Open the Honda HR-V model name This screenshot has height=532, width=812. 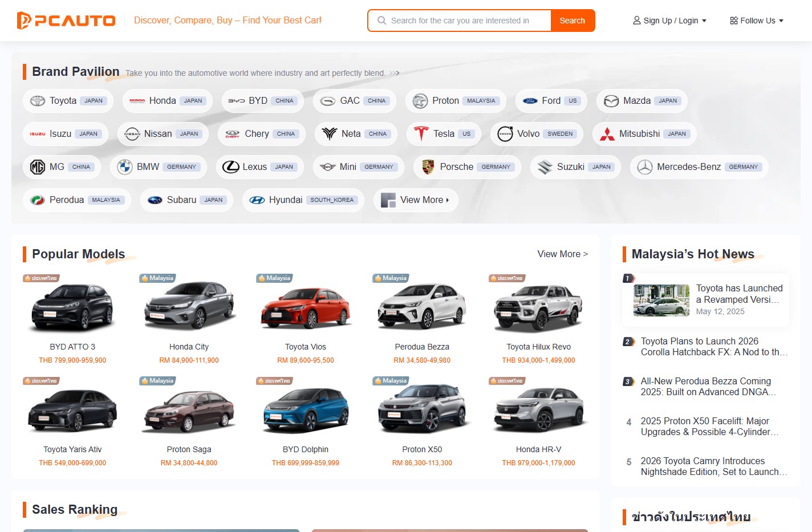[539, 449]
